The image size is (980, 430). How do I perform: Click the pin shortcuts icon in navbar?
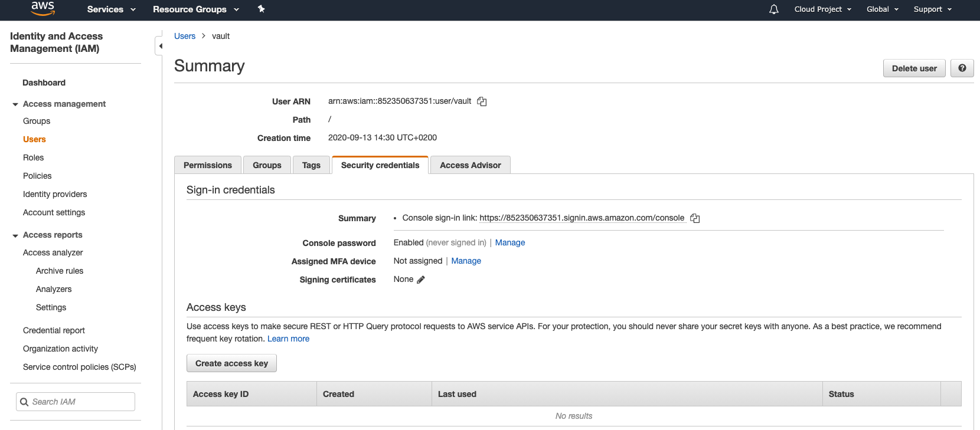(x=262, y=9)
